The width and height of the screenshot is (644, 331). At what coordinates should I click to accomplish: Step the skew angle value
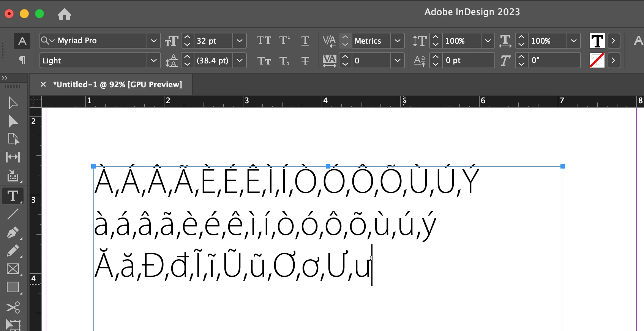coord(521,60)
